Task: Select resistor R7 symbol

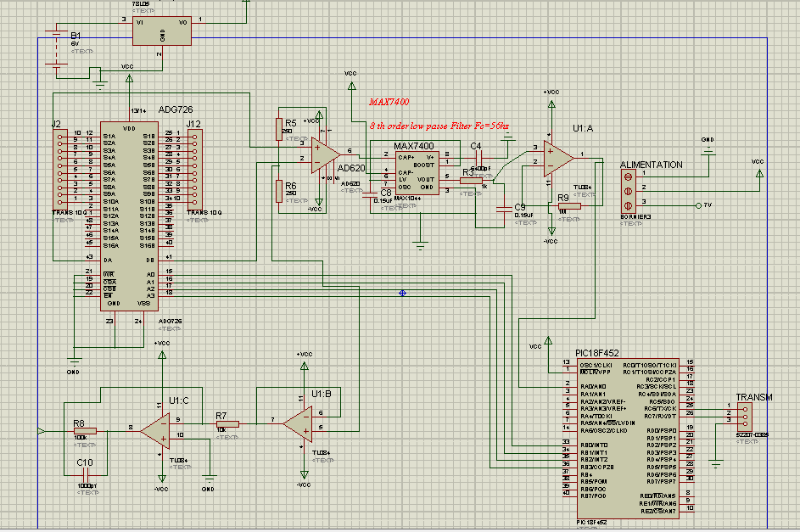Action: (x=227, y=424)
